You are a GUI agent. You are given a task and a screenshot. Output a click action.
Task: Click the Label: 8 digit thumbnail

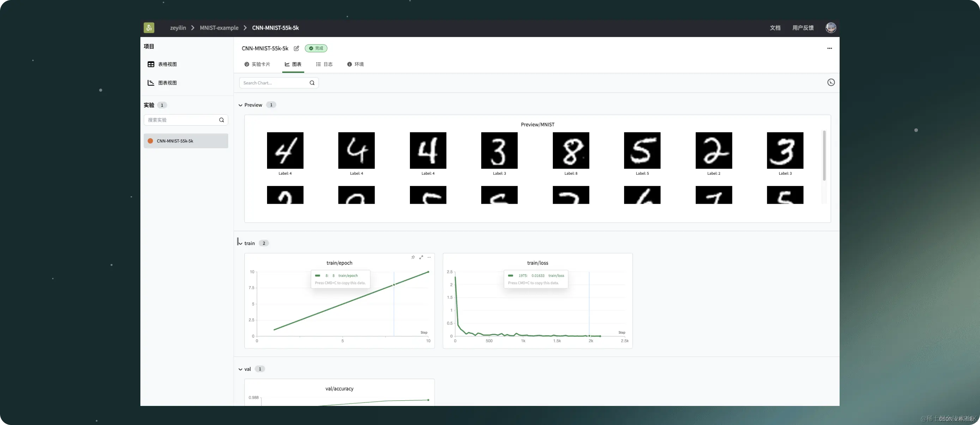click(571, 150)
